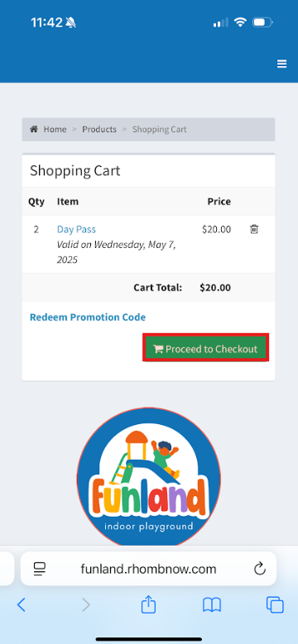Open the hamburger menu icon
This screenshot has width=298, height=644.
pos(281,64)
